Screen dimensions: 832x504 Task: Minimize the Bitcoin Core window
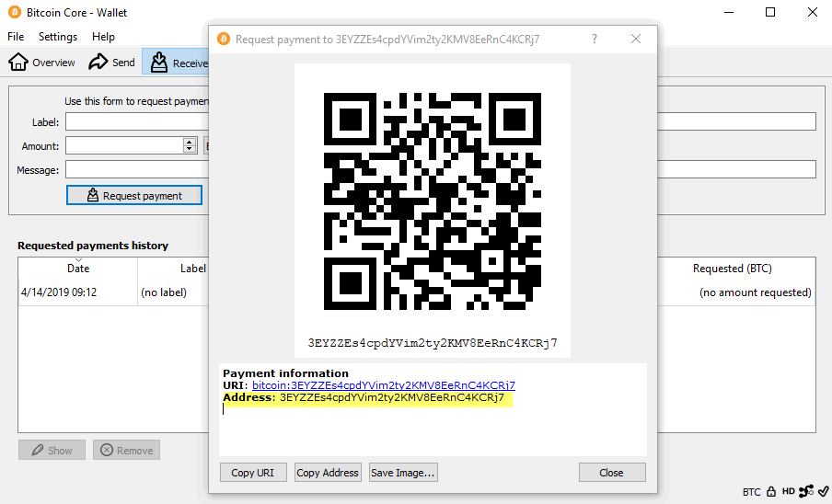pos(729,12)
